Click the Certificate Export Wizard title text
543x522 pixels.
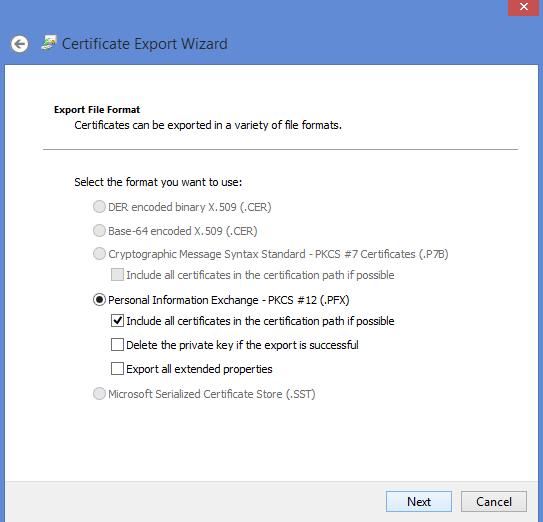(145, 44)
